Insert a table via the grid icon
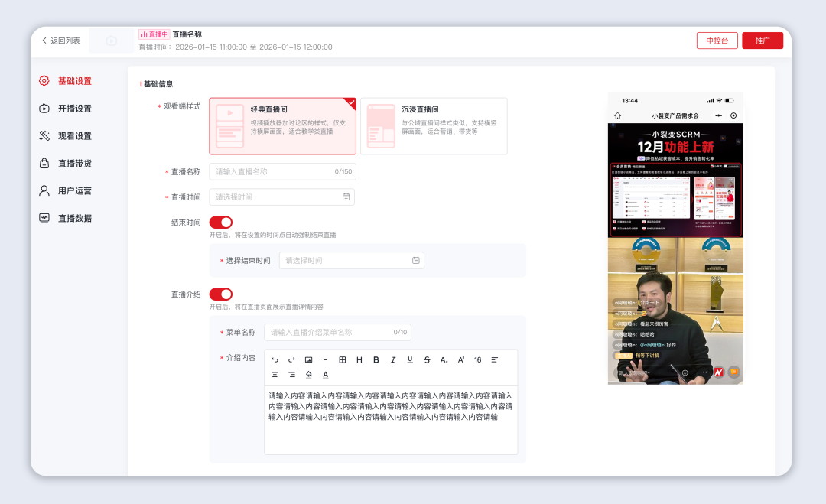This screenshot has height=504, width=826. [x=343, y=360]
